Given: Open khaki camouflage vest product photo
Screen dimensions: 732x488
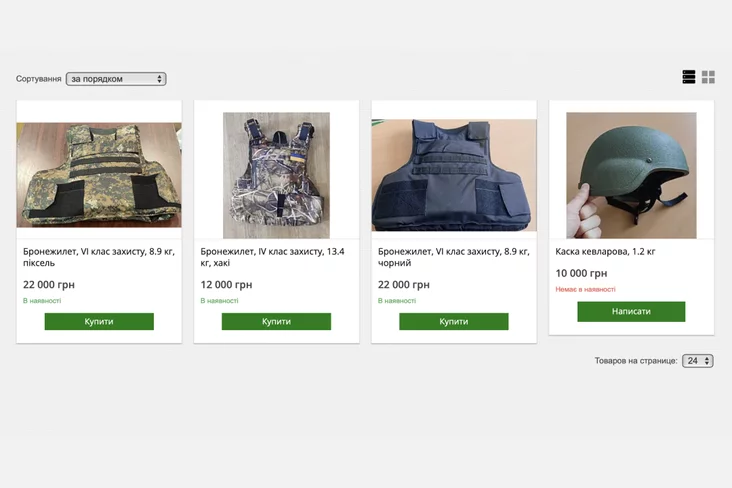Looking at the screenshot, I should [276, 175].
